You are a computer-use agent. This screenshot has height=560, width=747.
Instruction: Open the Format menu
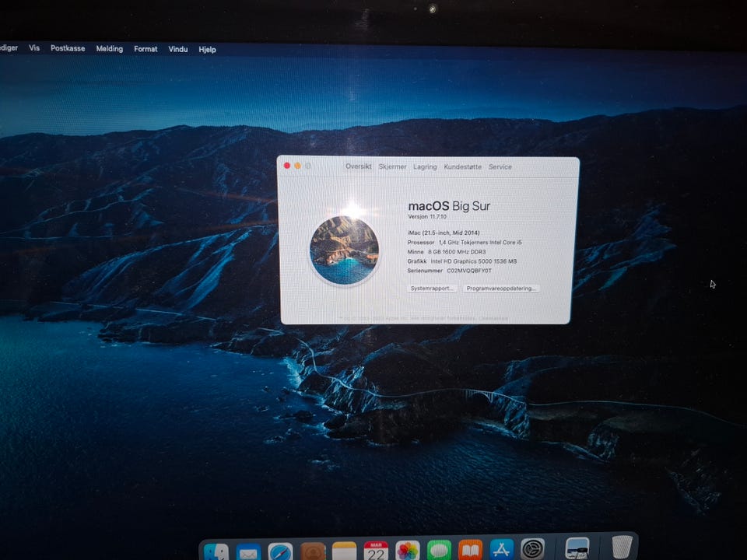coord(146,48)
